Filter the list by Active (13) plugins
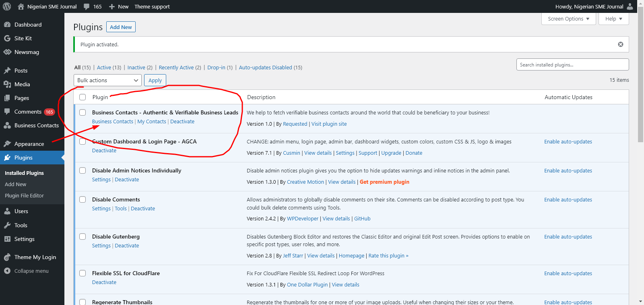644x305 pixels. [x=109, y=68]
